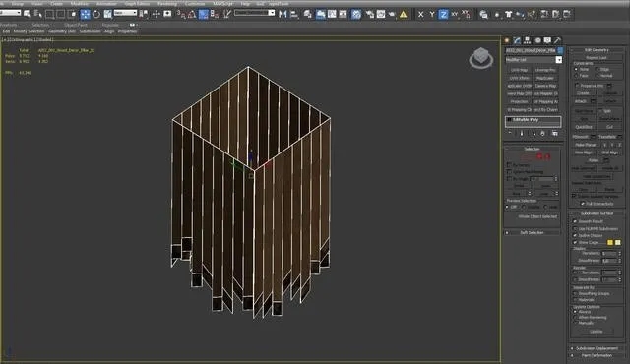Toggle the 3D Snaps icon
630x364 pixels.
click(181, 15)
